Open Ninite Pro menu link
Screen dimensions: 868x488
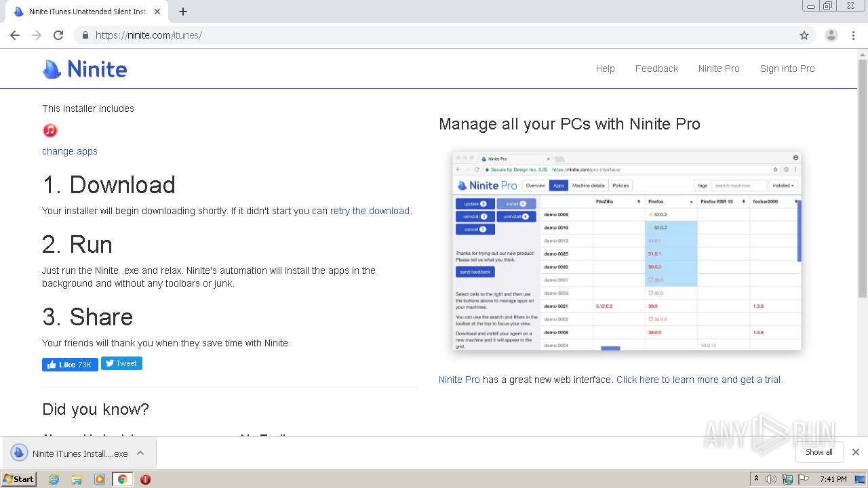[719, 68]
